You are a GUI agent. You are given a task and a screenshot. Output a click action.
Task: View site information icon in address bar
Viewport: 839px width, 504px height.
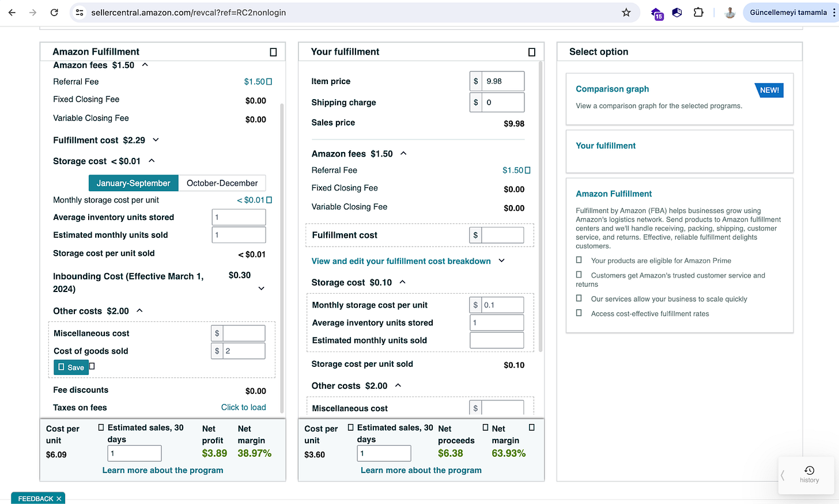pyautogui.click(x=80, y=12)
